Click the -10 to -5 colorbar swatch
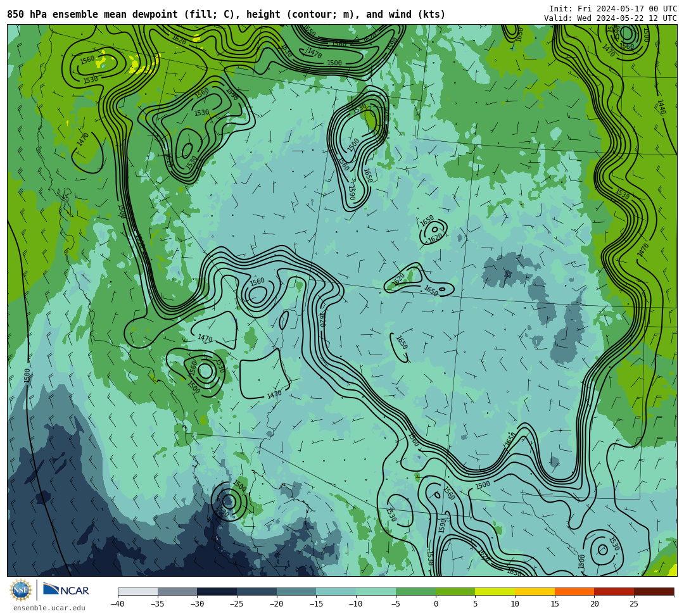The height and width of the screenshot is (616, 684). pos(376,591)
